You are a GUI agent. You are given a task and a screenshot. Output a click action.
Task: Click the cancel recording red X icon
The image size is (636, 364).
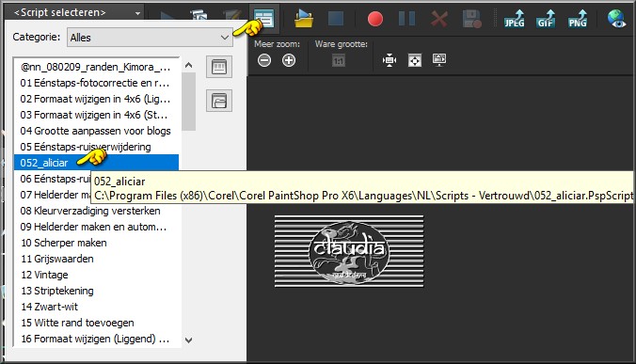point(439,19)
